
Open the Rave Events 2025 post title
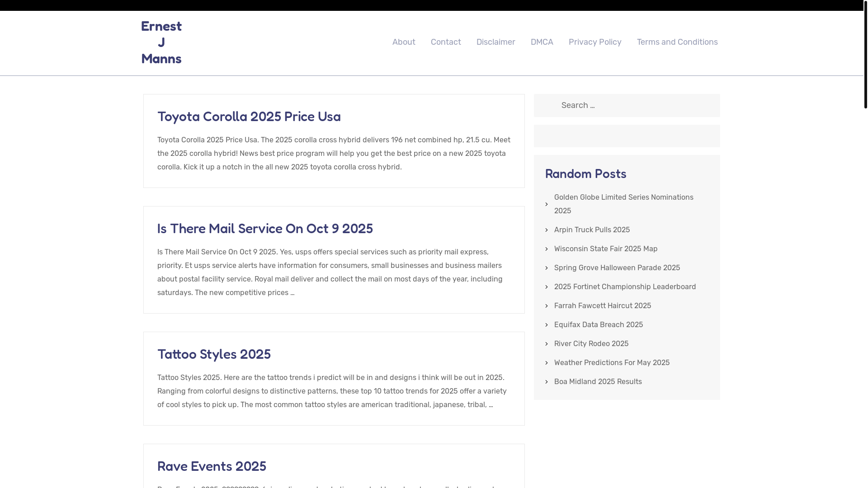212,466
